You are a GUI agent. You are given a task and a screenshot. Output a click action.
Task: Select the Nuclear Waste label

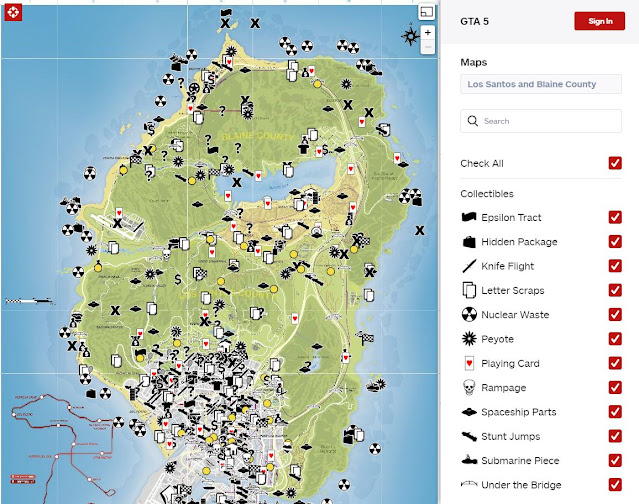515,315
